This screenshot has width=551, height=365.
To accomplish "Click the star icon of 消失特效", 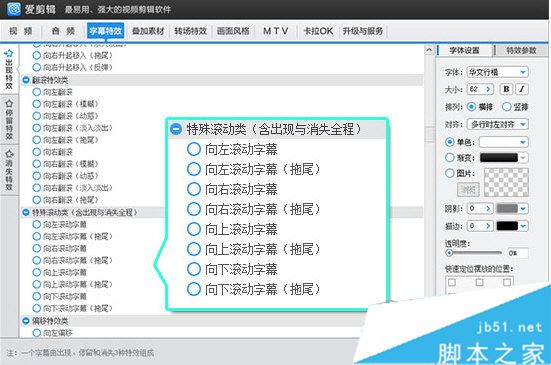I will point(9,154).
